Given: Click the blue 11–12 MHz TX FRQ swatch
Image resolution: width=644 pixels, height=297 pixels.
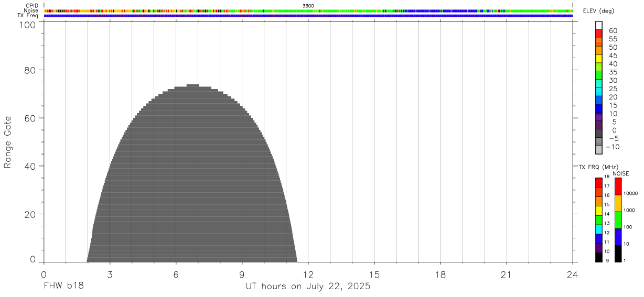Looking at the screenshot, I should (x=599, y=239).
